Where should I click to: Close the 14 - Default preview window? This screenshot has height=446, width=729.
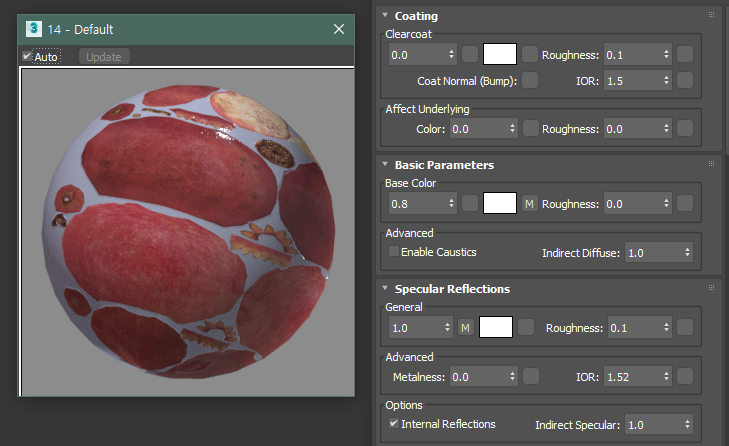(x=338, y=29)
